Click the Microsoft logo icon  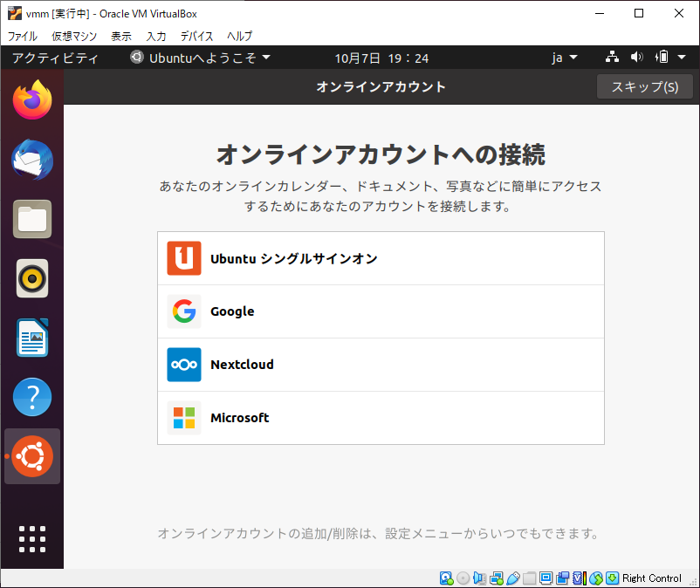pos(184,418)
